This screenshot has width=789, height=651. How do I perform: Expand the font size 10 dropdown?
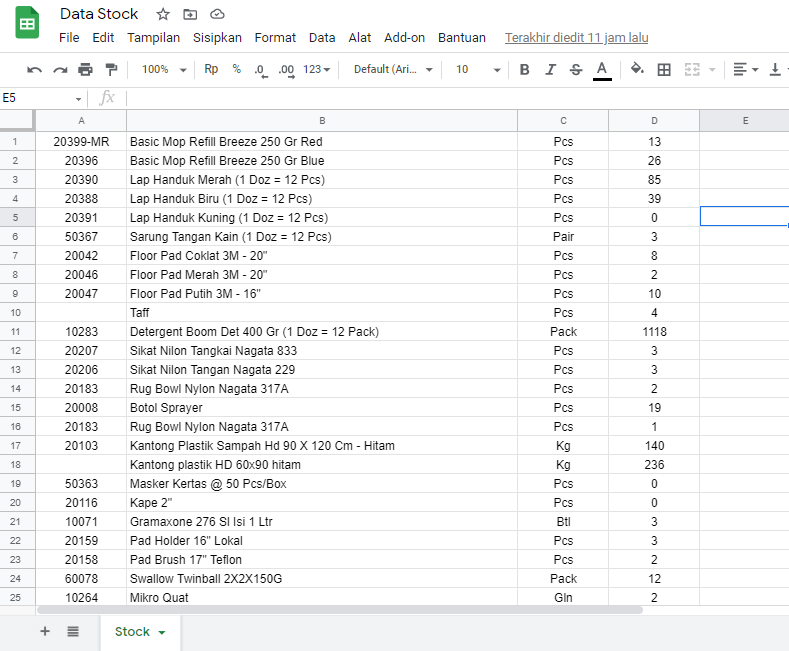tap(478, 69)
